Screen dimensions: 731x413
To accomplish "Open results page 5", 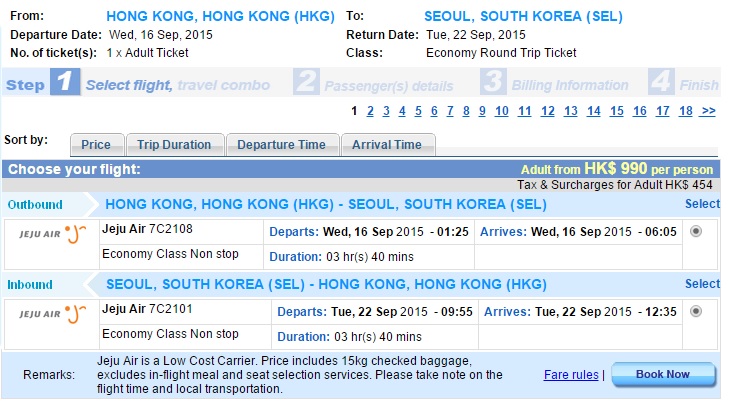I will click(x=418, y=111).
